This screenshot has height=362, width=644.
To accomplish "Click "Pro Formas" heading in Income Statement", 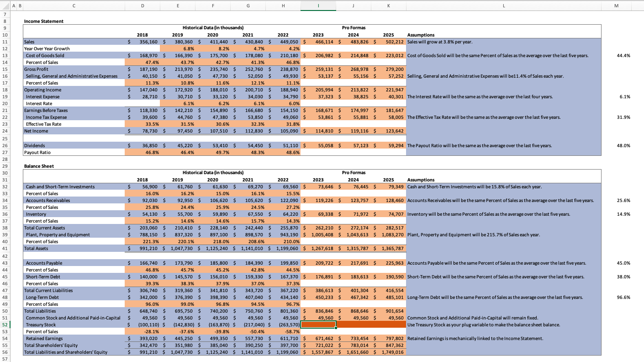I will [354, 28].
